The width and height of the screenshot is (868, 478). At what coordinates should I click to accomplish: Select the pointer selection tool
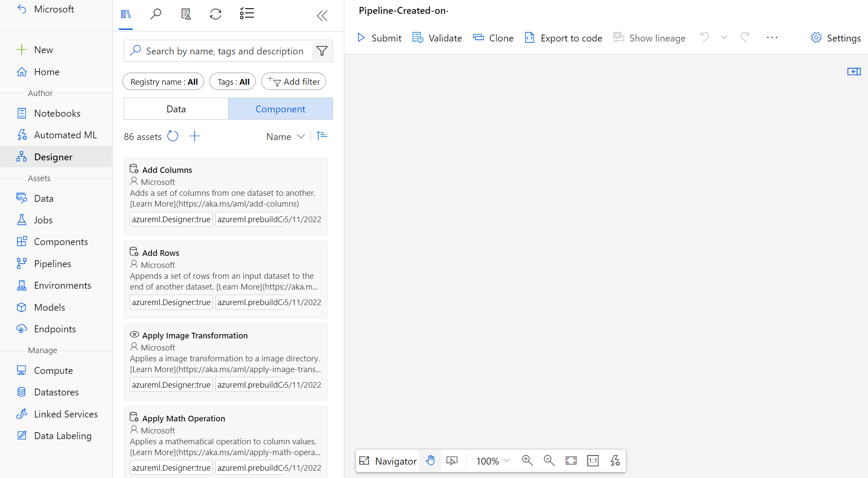point(452,461)
